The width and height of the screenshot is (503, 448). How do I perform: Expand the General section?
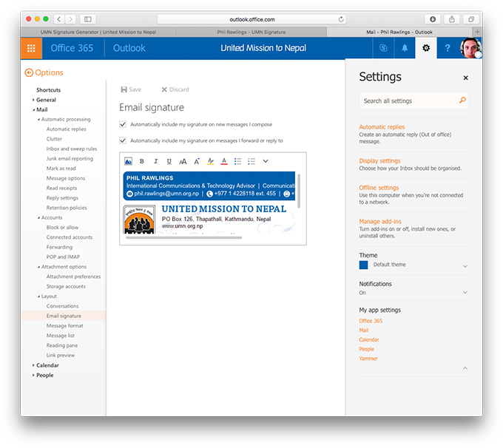click(33, 100)
